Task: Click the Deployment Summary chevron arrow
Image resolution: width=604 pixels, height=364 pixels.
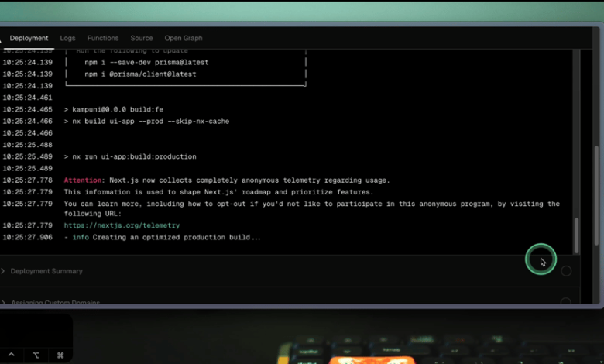Action: pos(3,271)
